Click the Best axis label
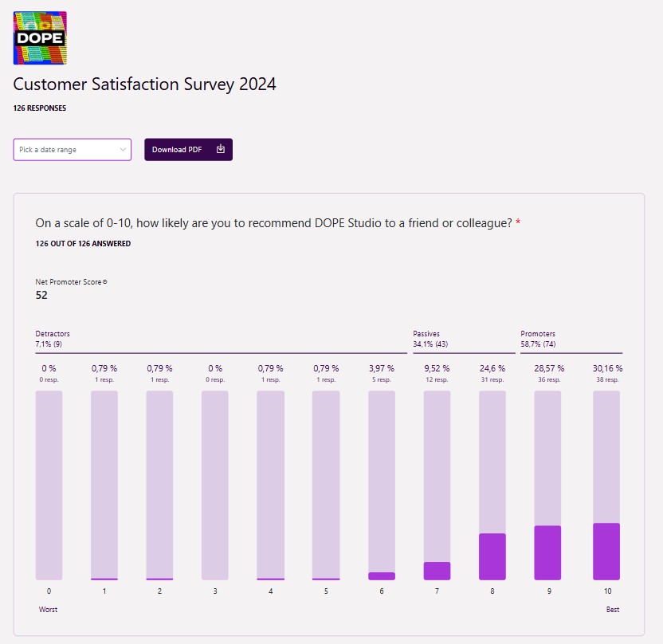663x644 pixels. click(613, 609)
